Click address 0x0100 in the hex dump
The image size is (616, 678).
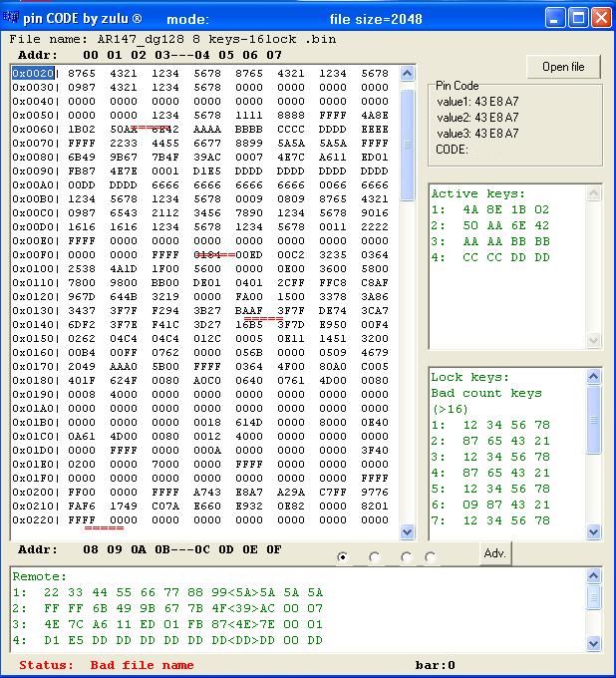(x=33, y=269)
